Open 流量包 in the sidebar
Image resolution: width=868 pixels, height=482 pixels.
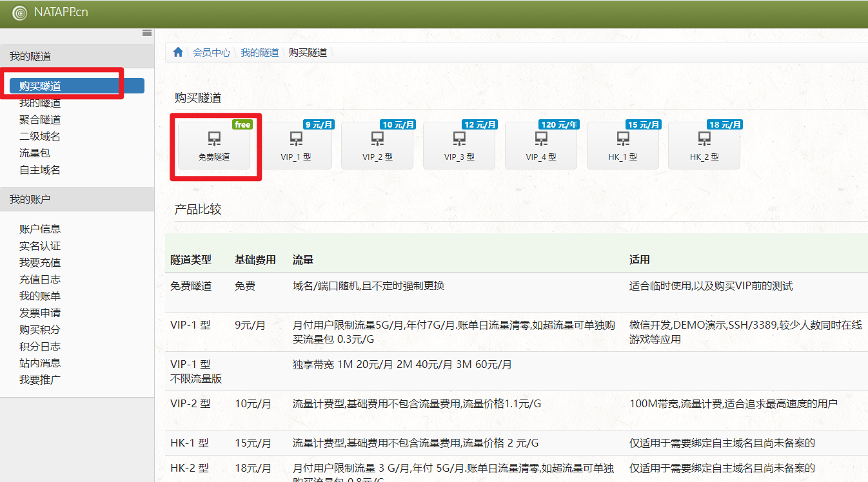click(35, 153)
